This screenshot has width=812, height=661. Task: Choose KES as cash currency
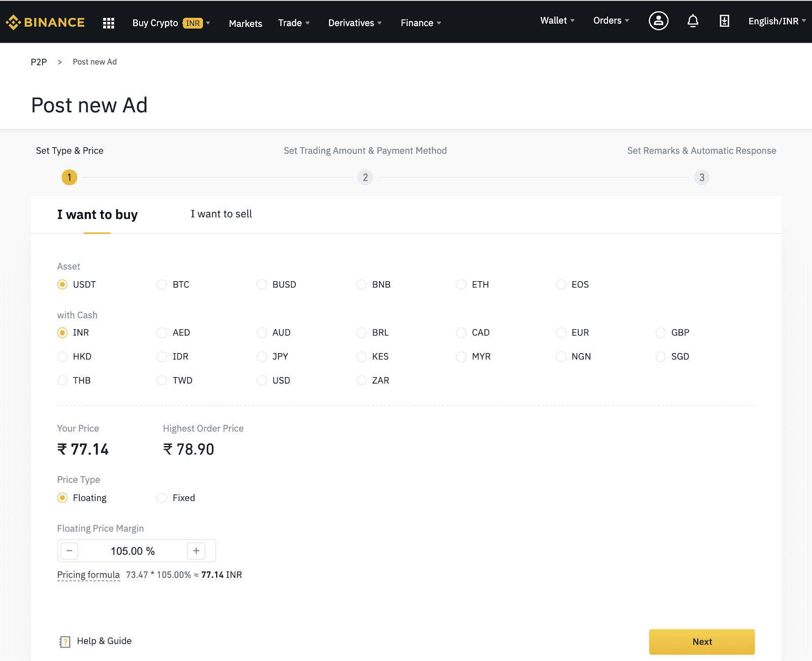[361, 356]
